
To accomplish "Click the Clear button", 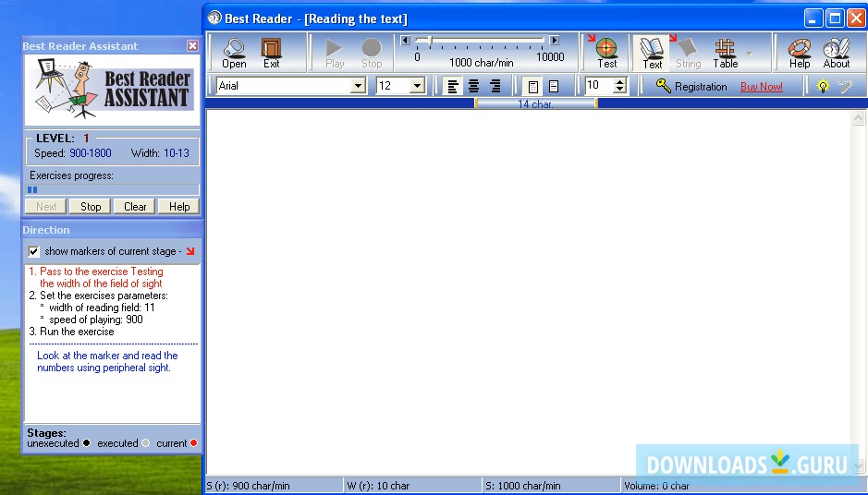I will tap(135, 206).
